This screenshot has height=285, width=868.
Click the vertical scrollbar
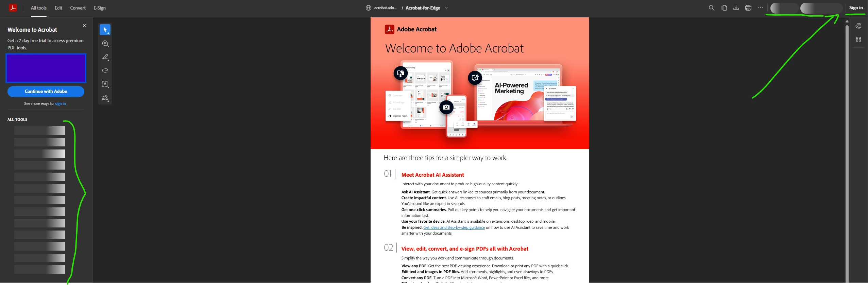[847, 153]
